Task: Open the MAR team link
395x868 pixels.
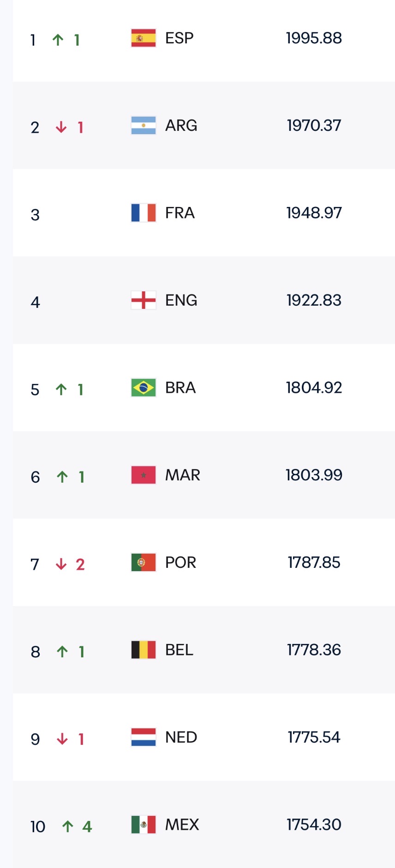Action: click(x=183, y=475)
